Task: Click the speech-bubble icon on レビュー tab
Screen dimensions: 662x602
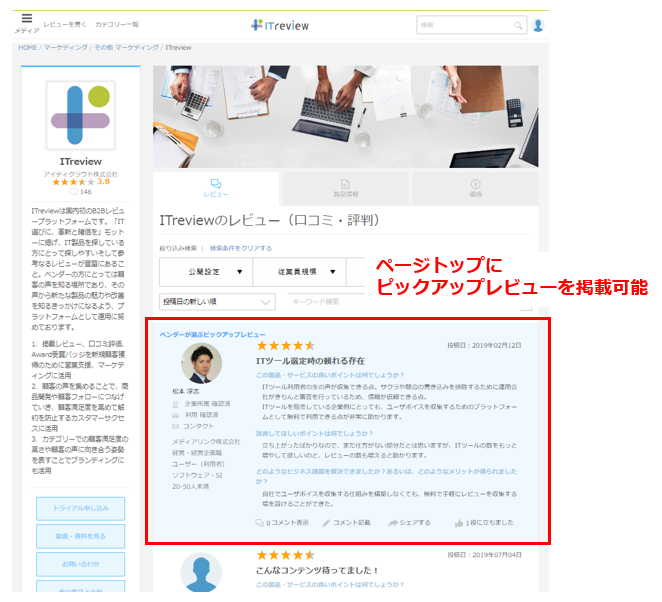Action: pyautogui.click(x=216, y=184)
